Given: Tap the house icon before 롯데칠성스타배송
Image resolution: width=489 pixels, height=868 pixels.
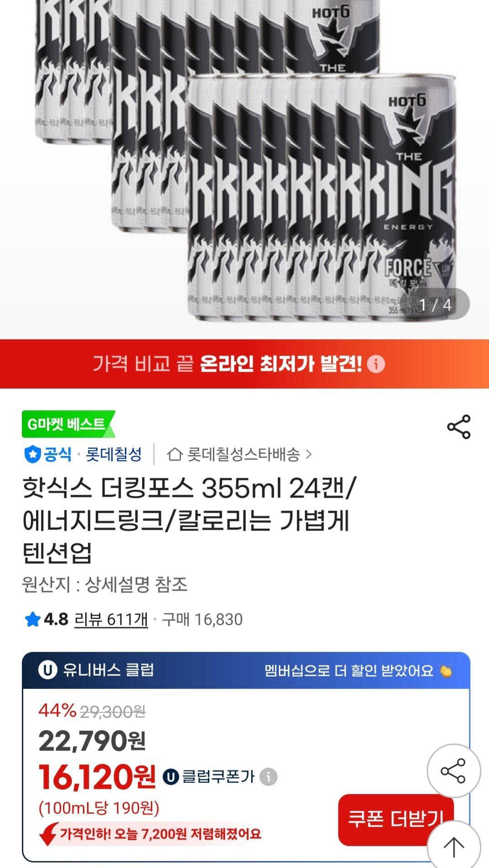Looking at the screenshot, I should point(175,454).
